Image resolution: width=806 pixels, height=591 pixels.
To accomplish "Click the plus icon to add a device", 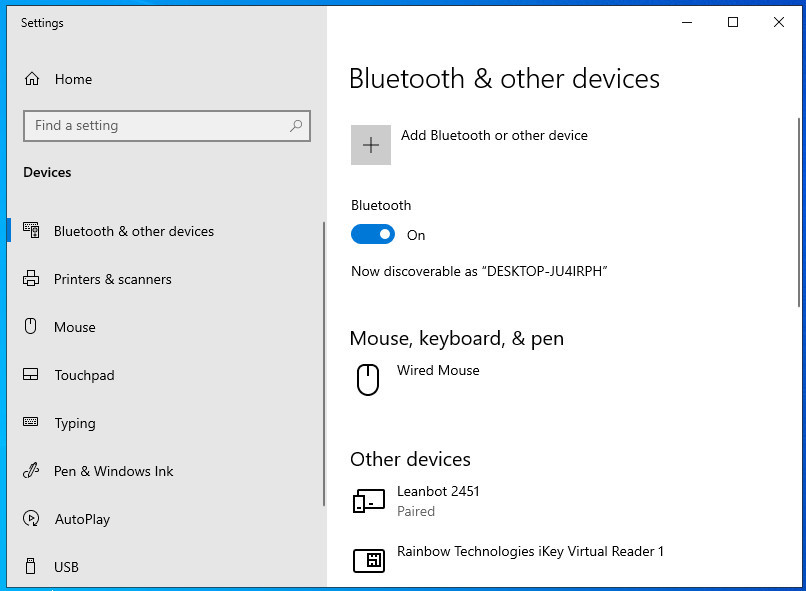I will [x=371, y=145].
